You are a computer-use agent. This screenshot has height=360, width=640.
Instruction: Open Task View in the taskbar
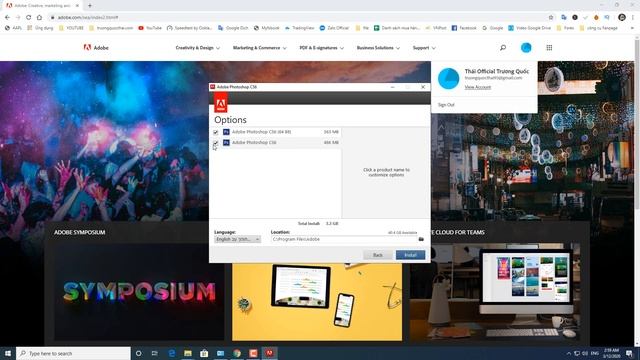tap(155, 353)
